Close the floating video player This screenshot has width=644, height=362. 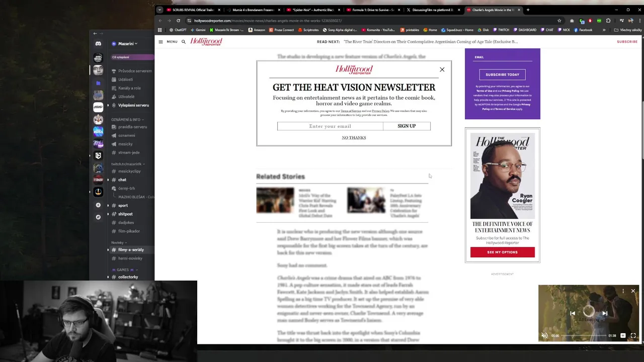[x=633, y=291]
